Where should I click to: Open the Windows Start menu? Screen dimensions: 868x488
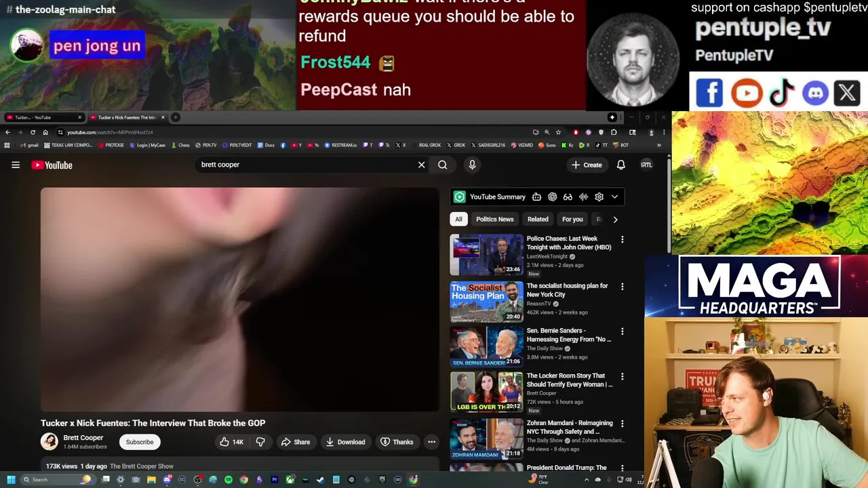click(x=11, y=480)
